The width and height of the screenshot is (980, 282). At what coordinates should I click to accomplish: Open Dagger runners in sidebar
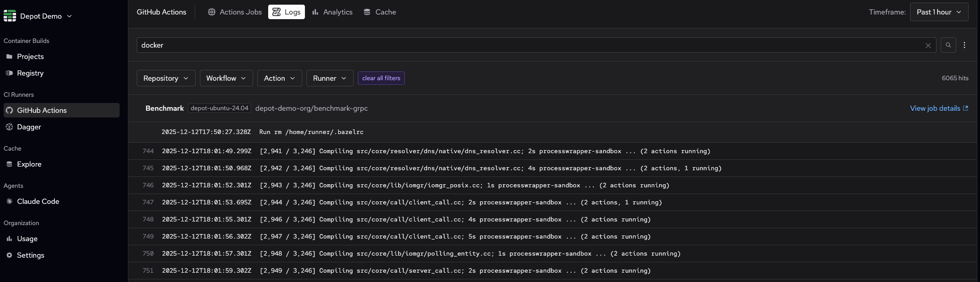tap(29, 127)
